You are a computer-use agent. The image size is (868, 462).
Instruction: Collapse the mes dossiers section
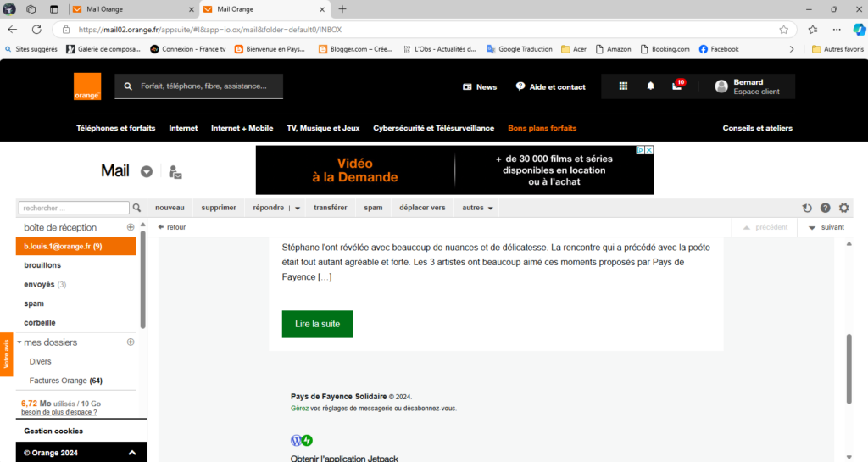(19, 342)
